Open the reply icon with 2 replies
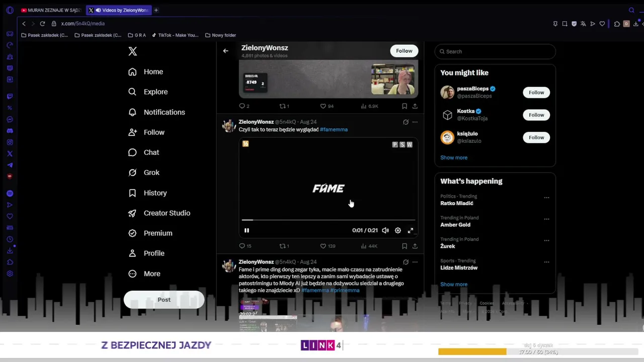 [x=242, y=106]
